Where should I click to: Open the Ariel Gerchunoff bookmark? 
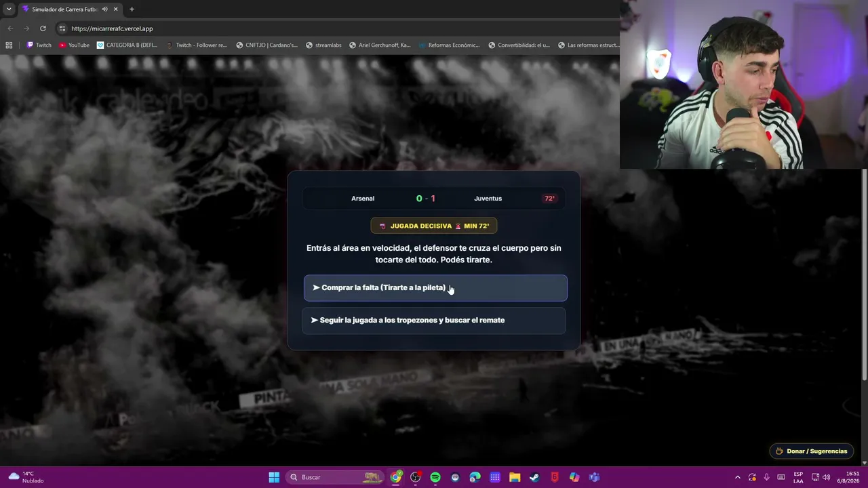point(380,45)
